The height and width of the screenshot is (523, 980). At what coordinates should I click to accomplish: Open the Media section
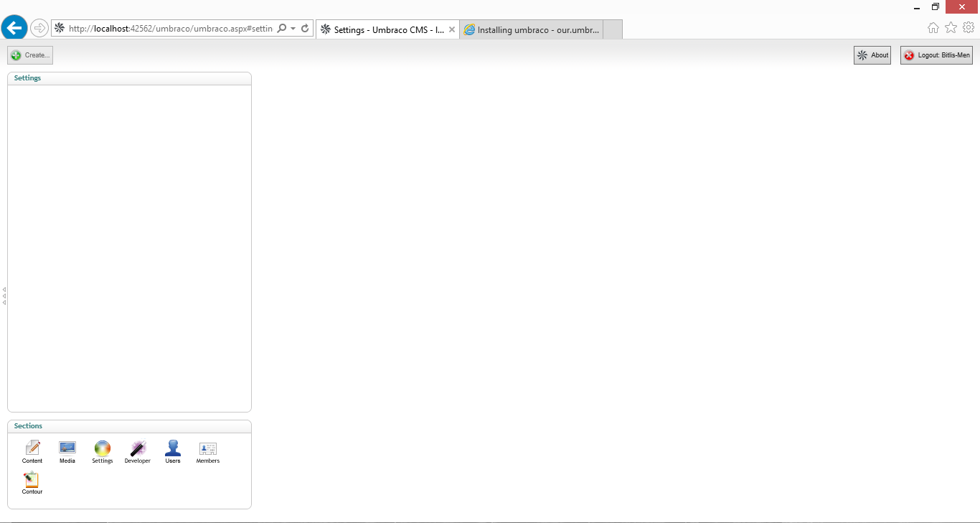point(67,452)
